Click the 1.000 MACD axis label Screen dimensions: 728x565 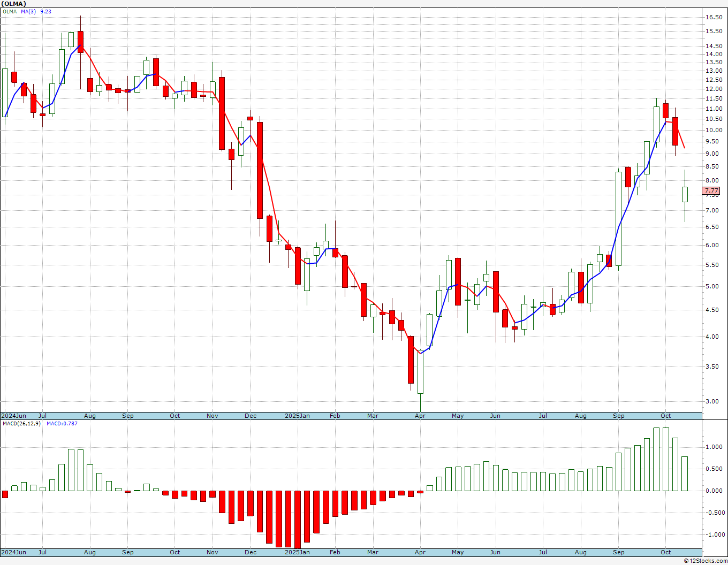pyautogui.click(x=715, y=447)
